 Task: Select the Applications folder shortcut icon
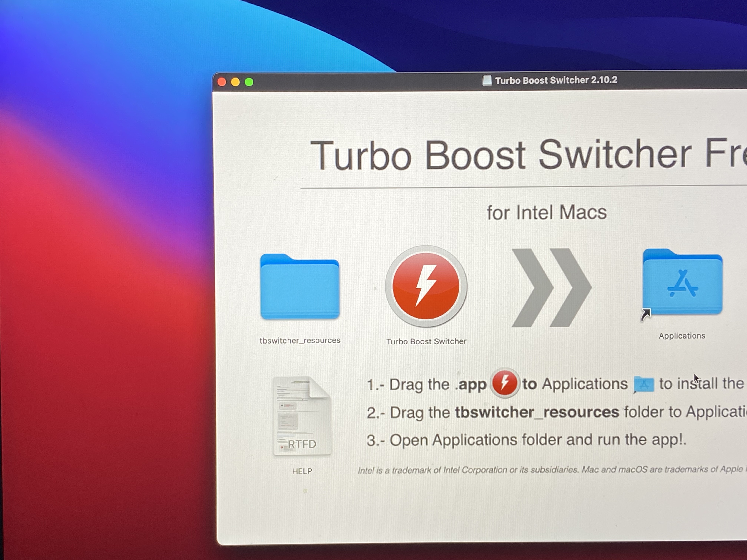click(x=683, y=283)
